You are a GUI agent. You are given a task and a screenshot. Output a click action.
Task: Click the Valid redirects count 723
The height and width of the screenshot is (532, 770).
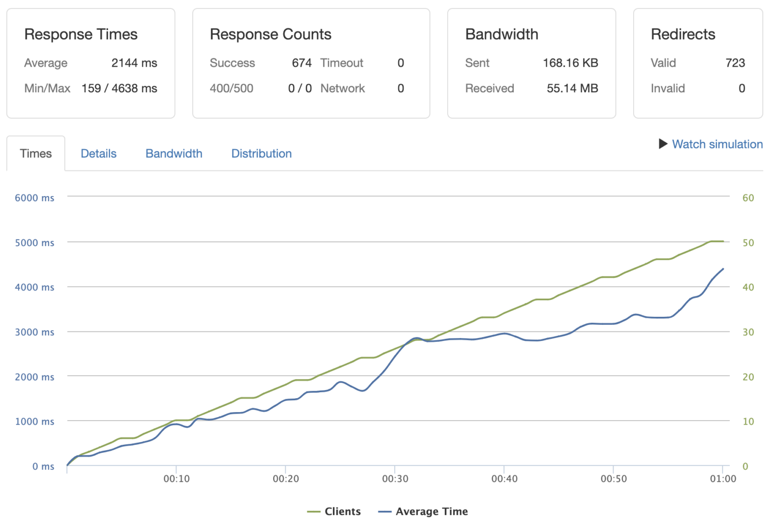(x=736, y=63)
